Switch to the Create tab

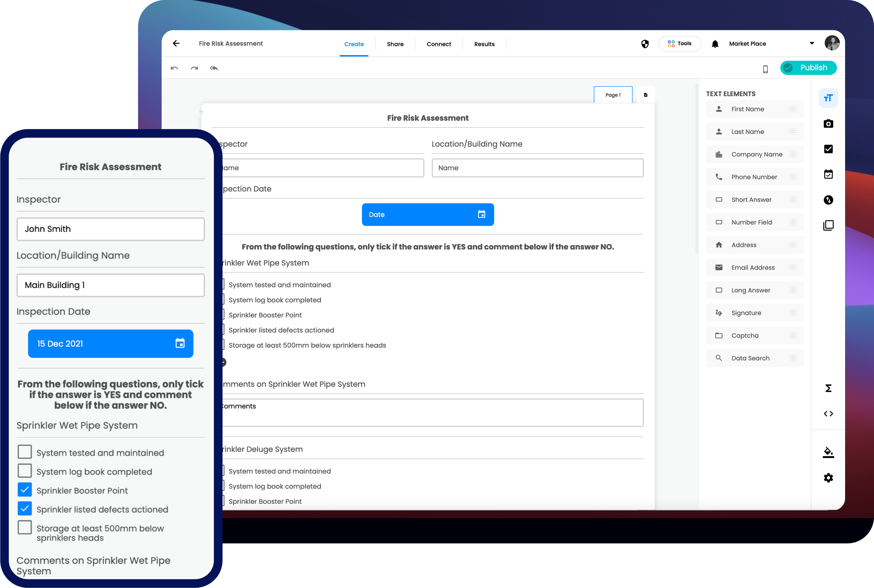pyautogui.click(x=354, y=44)
